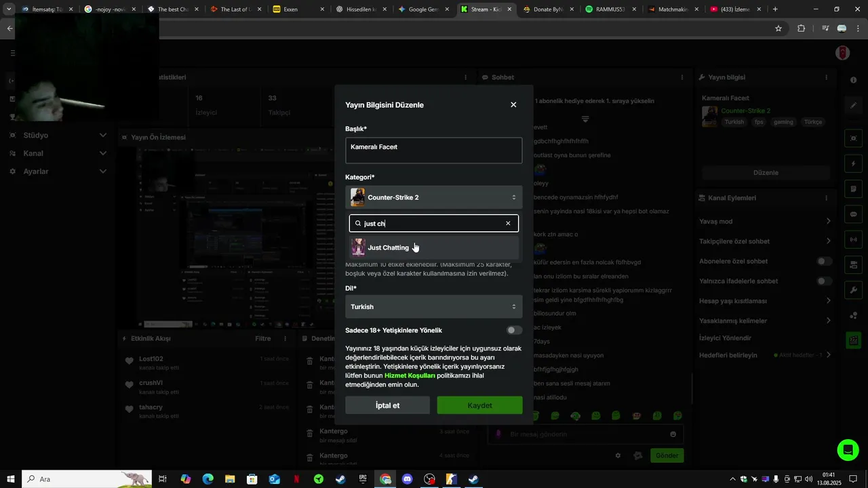Open Kanal Eylemleri panel three-dot menu
Viewport: 868px width, 488px height.
coord(826,198)
